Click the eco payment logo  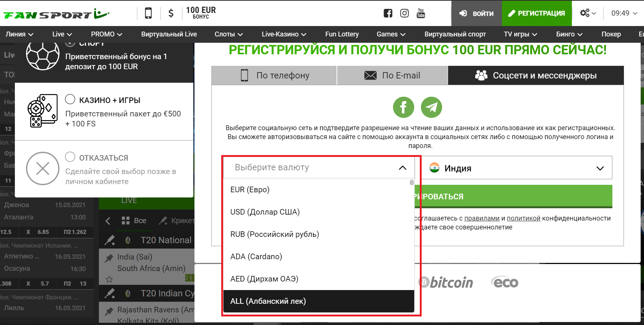coord(505,283)
